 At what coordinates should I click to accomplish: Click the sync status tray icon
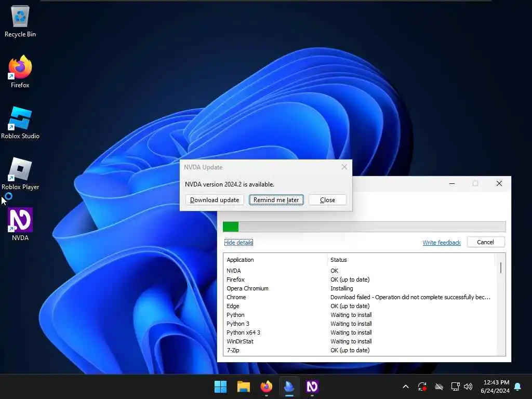(x=422, y=387)
